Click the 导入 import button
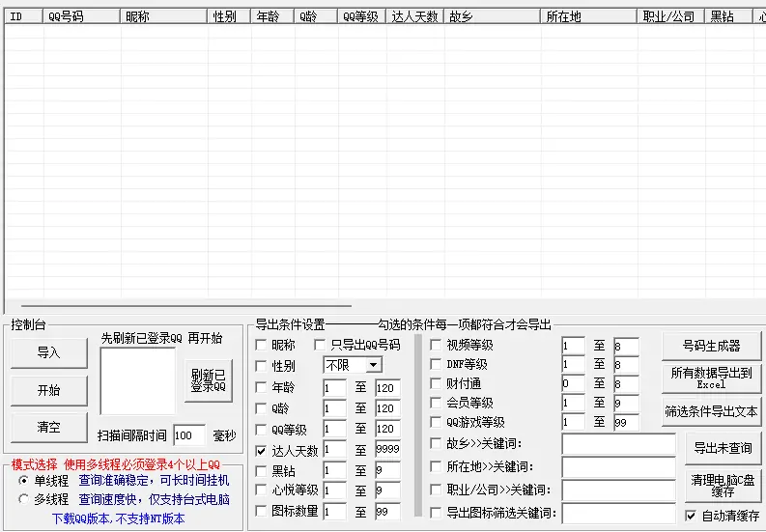The height and width of the screenshot is (532, 766). coord(49,352)
